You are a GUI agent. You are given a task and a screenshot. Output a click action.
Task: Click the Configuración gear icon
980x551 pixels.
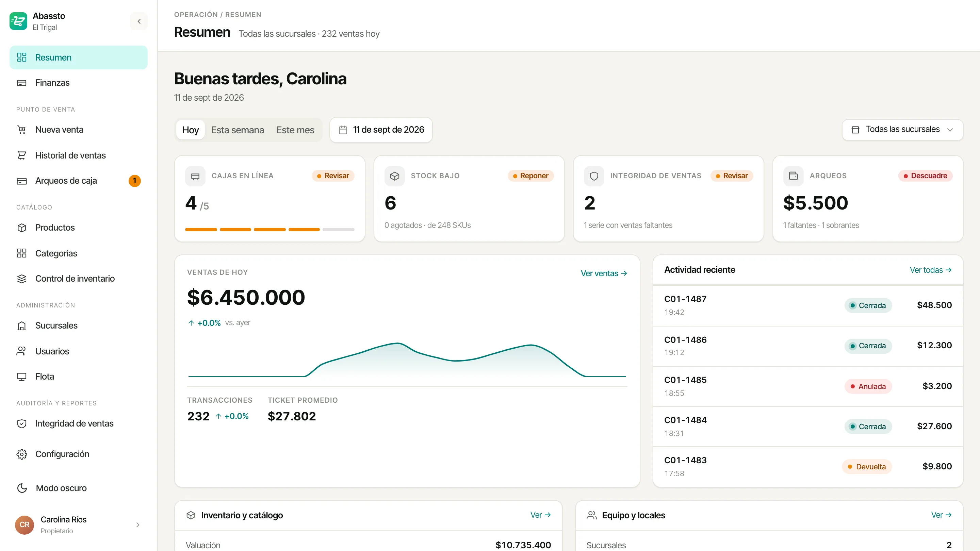pos(22,454)
